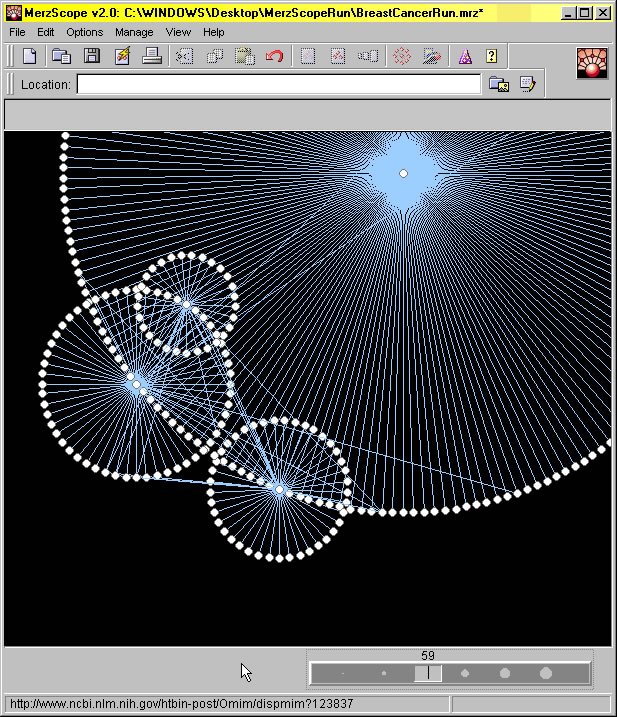Click the large central hub node at top

pyautogui.click(x=403, y=173)
